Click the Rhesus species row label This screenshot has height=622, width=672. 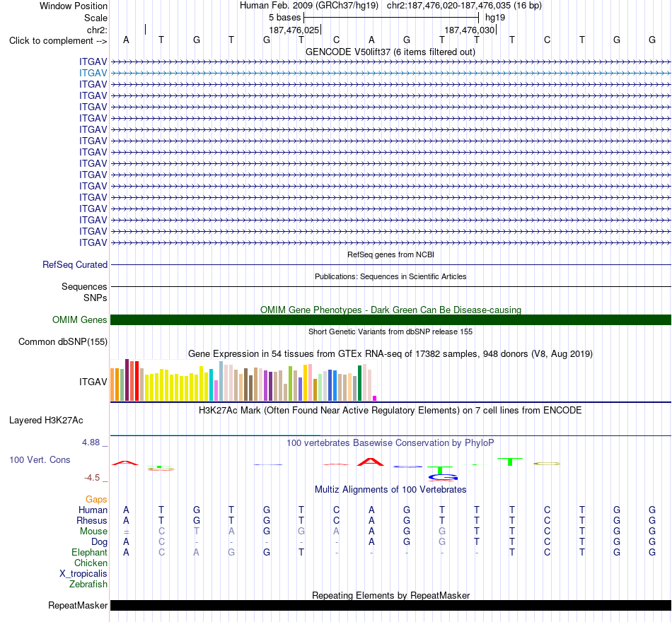pos(92,520)
